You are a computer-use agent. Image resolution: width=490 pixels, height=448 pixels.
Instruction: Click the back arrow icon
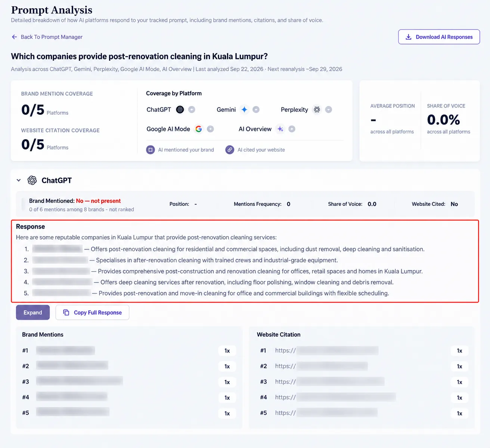pos(14,37)
